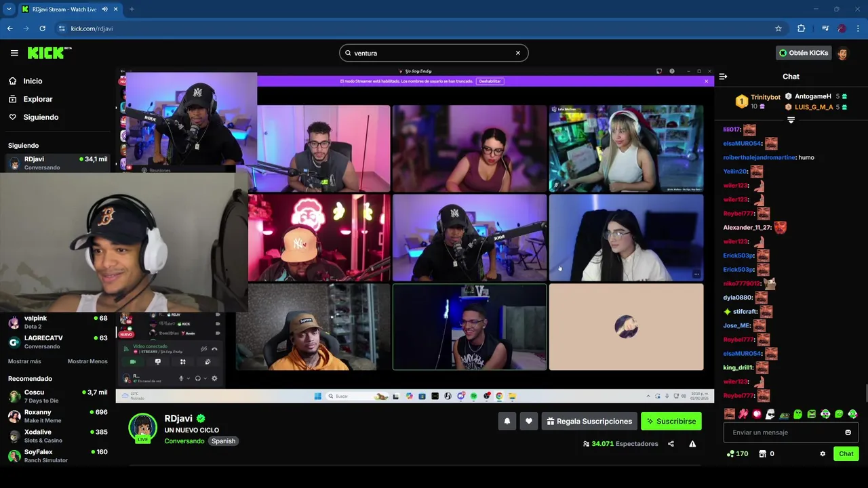The width and height of the screenshot is (868, 488).
Task: Toggle the notification bell for RDjavi
Action: coord(507,421)
